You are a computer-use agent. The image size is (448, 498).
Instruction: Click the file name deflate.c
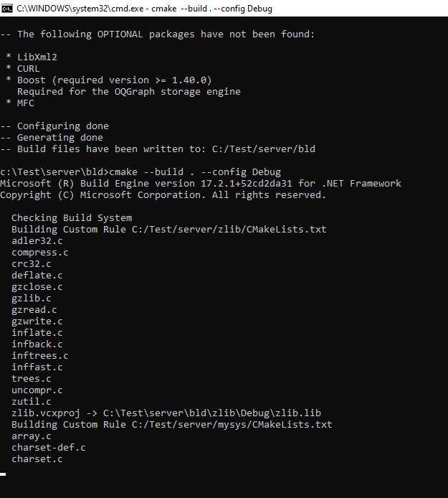pyautogui.click(x=37, y=276)
